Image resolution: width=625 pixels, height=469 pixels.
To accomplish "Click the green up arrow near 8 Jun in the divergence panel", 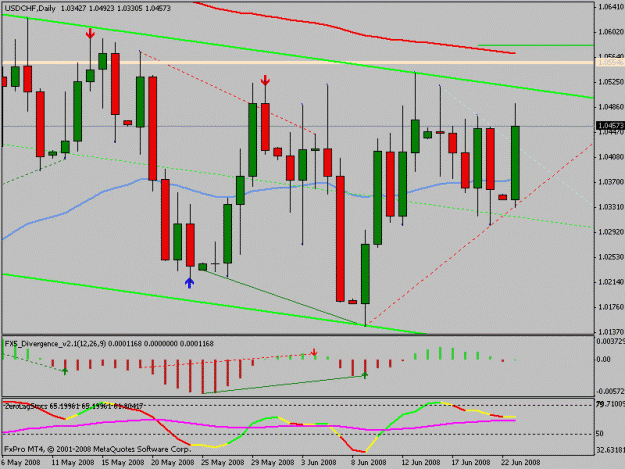I will (x=364, y=375).
